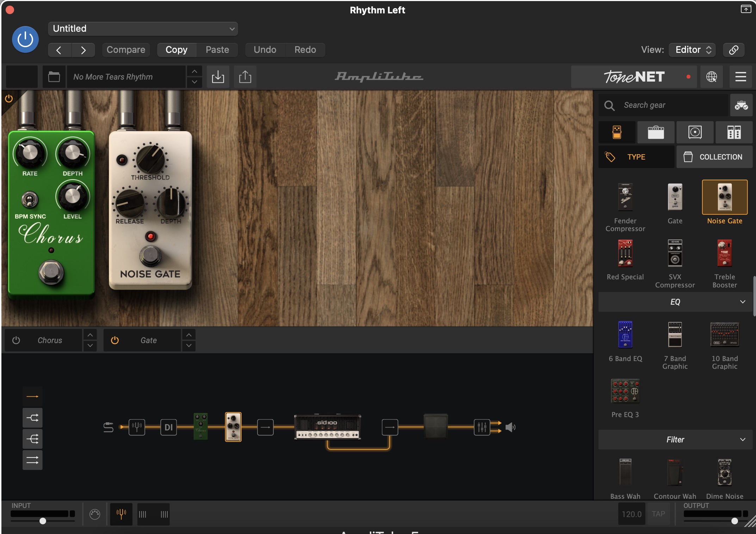Step to previous preset with up arrow
The width and height of the screenshot is (756, 534).
click(x=194, y=72)
